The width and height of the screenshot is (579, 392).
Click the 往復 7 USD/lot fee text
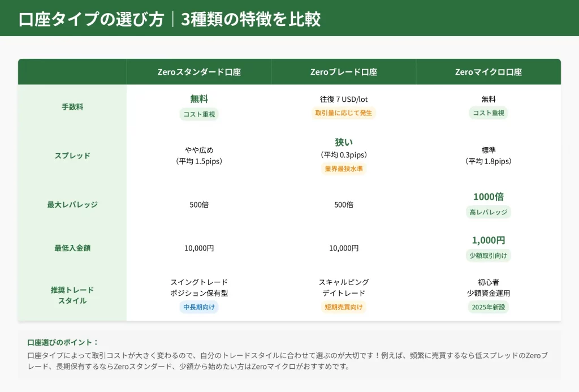[x=344, y=100]
